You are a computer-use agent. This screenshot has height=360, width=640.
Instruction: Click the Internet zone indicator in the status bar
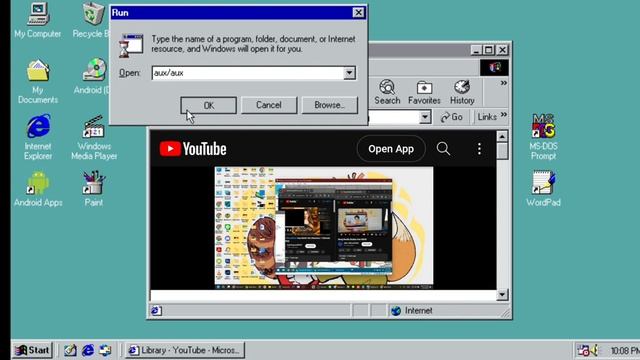411,311
